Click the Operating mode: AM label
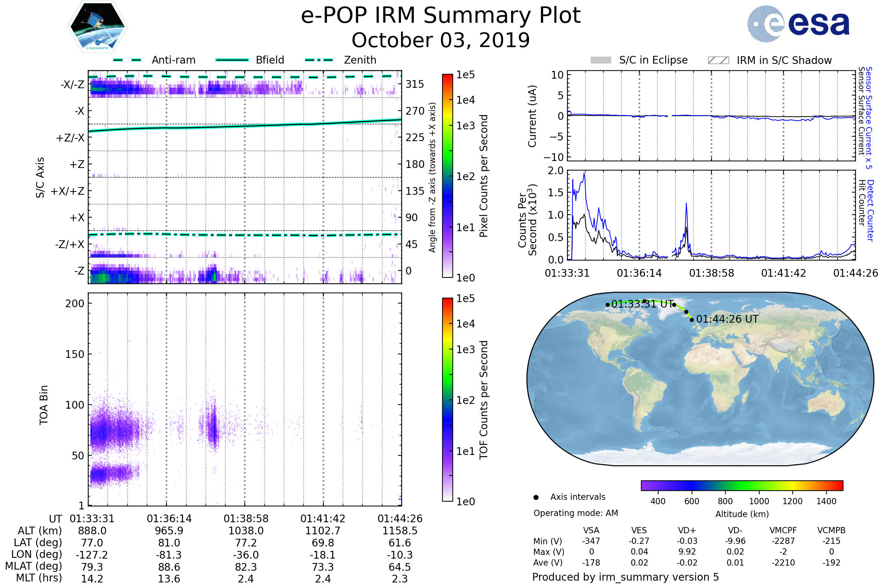 pos(576,513)
